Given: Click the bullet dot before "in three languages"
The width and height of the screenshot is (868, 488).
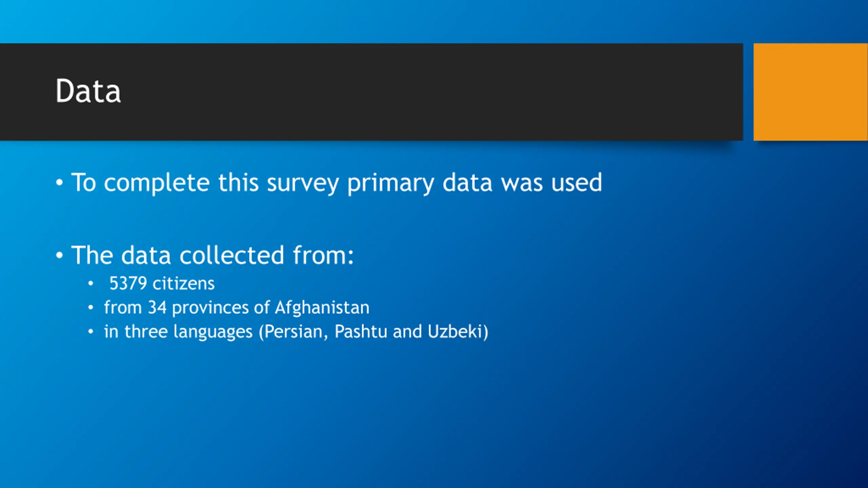Looking at the screenshot, I should pos(91,332).
